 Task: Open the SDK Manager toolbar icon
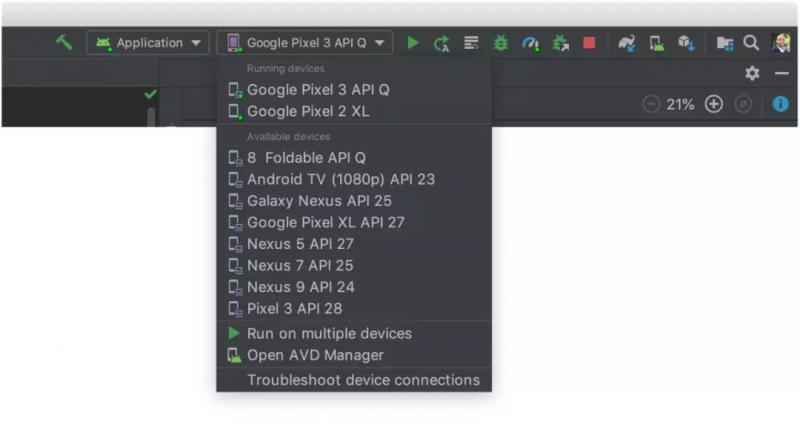[686, 43]
